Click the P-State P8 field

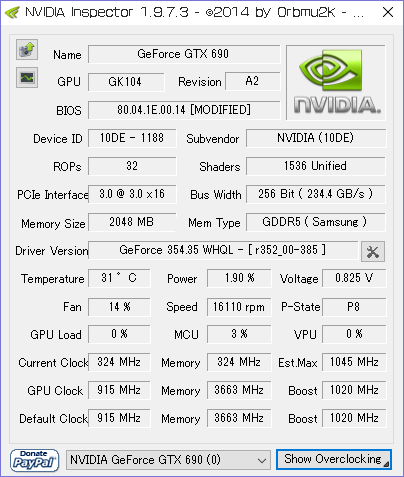pyautogui.click(x=354, y=307)
